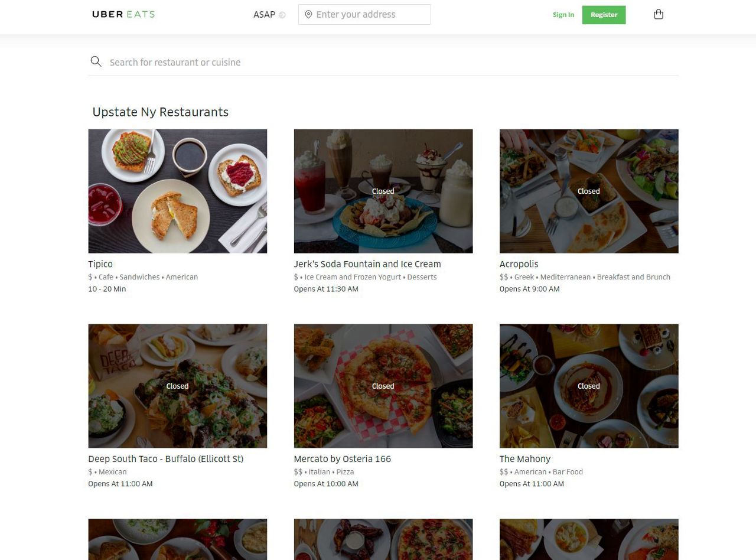
Task: Open the shopping bag cart icon
Action: (659, 14)
